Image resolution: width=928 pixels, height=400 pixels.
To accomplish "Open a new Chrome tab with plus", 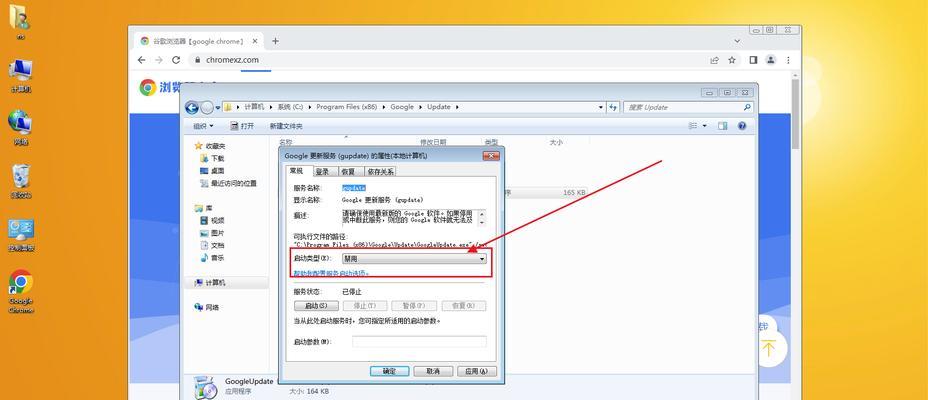I will click(x=275, y=41).
